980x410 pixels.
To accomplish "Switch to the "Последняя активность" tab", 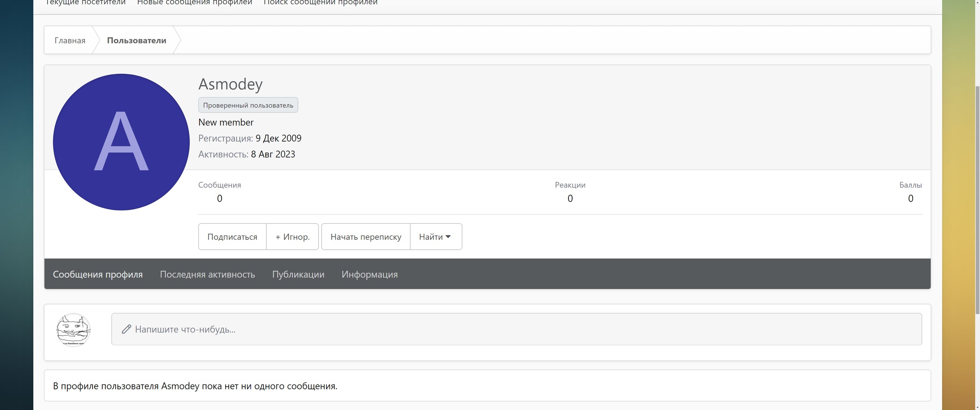I will pyautogui.click(x=207, y=274).
